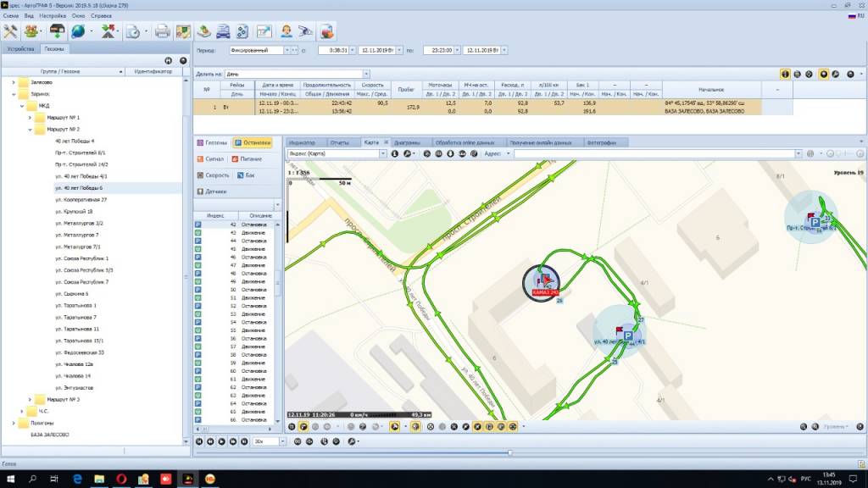868x488 pixels.
Task: Click the start time 0:38:31 field
Action: coord(333,50)
